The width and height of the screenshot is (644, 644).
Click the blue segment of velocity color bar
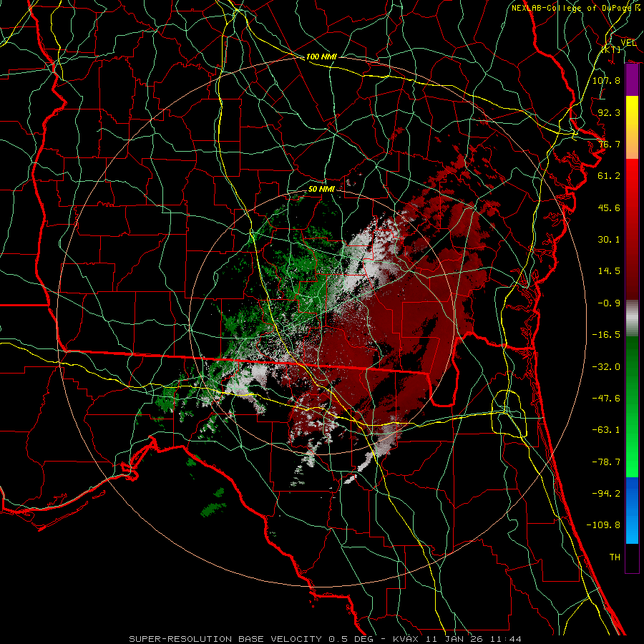click(632, 510)
